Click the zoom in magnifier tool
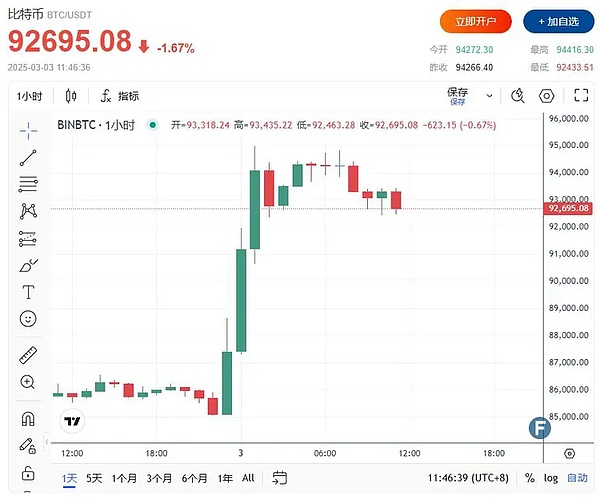600x499 pixels. point(28,382)
